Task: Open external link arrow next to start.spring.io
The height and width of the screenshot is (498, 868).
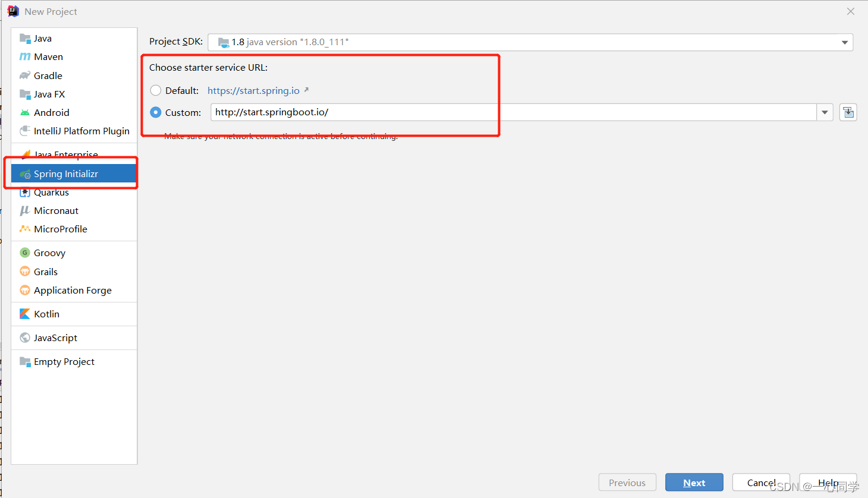Action: pos(306,90)
